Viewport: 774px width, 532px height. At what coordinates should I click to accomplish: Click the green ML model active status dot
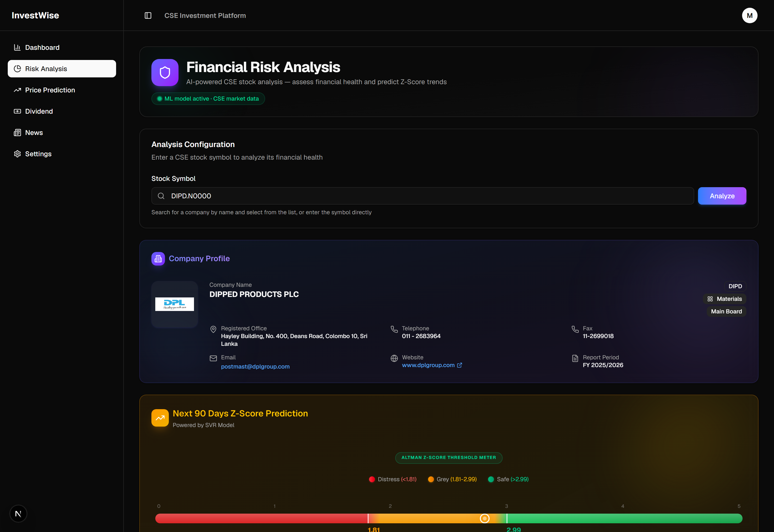click(x=160, y=99)
